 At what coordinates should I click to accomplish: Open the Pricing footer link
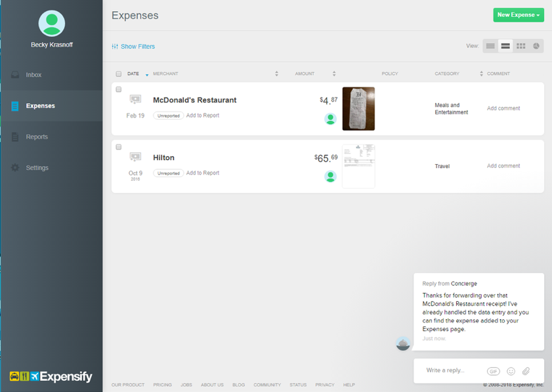162,385
